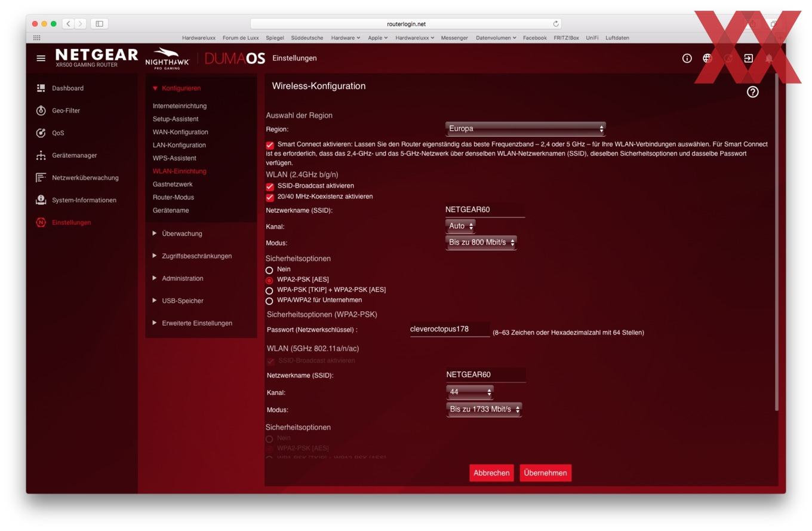Toggle 2.4GHz SSID-Broadcast aktivieren checkbox
812x531 pixels.
[x=270, y=186]
